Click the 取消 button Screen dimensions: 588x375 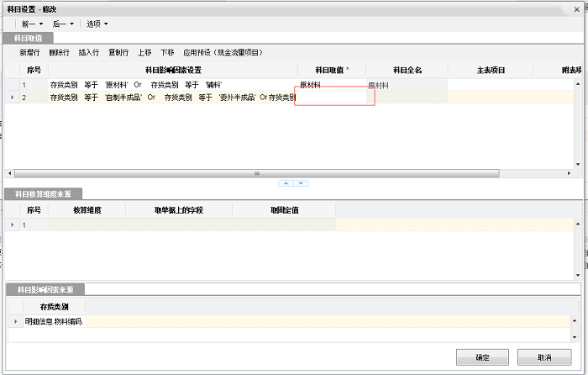[x=544, y=357]
